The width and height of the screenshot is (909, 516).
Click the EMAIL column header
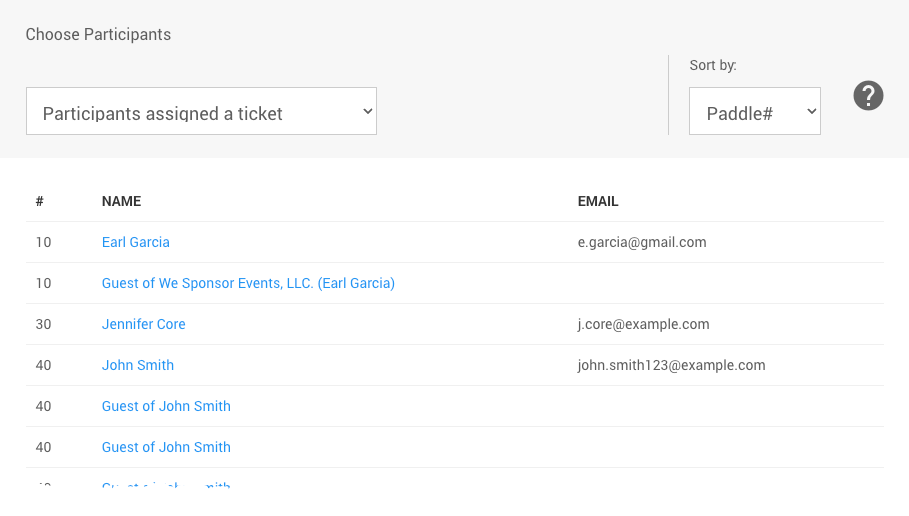(598, 201)
